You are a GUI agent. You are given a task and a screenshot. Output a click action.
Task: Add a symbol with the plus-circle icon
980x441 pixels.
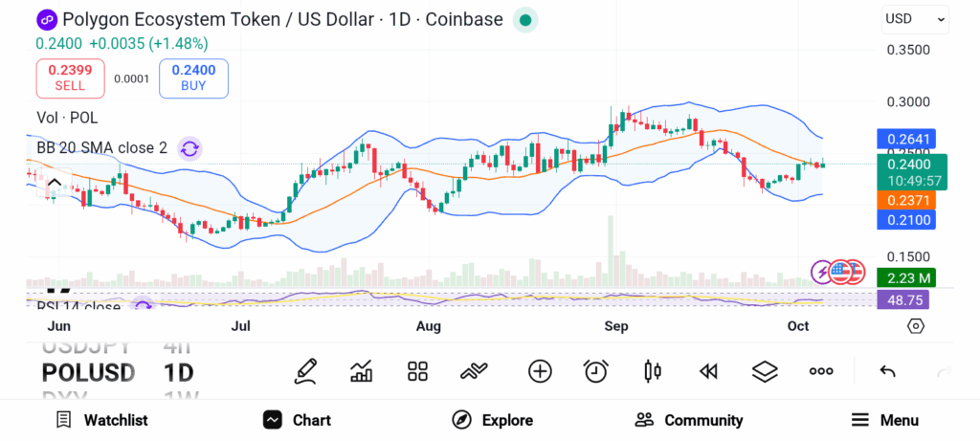pyautogui.click(x=540, y=371)
